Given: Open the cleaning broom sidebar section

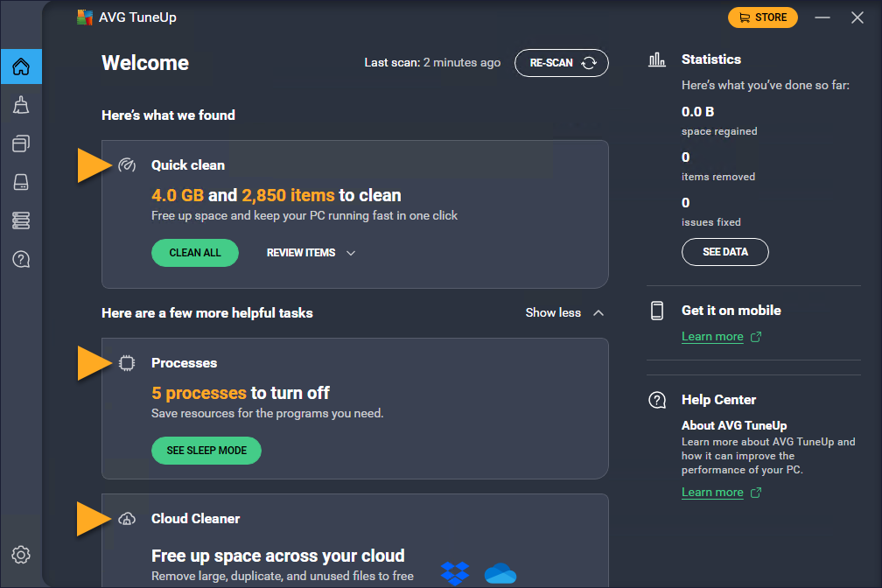Looking at the screenshot, I should tap(21, 105).
